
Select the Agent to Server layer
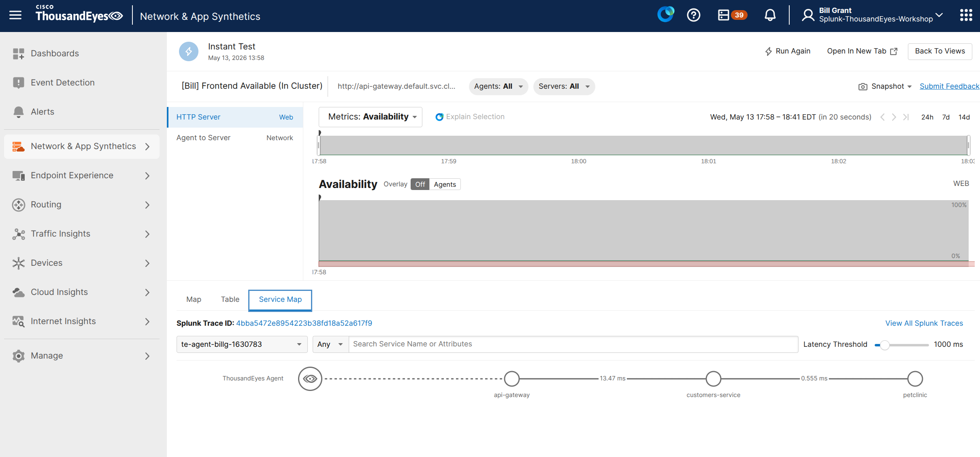(x=235, y=138)
